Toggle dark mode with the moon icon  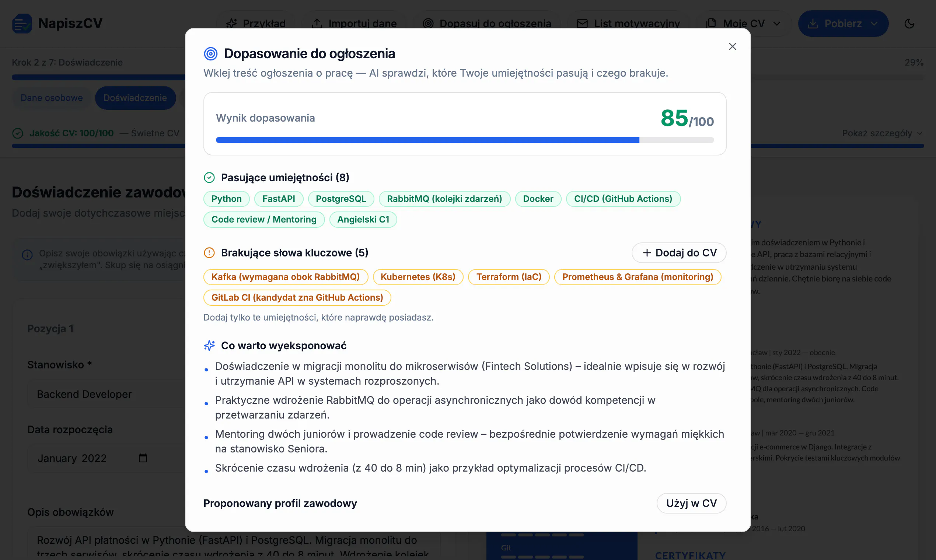pyautogui.click(x=909, y=24)
